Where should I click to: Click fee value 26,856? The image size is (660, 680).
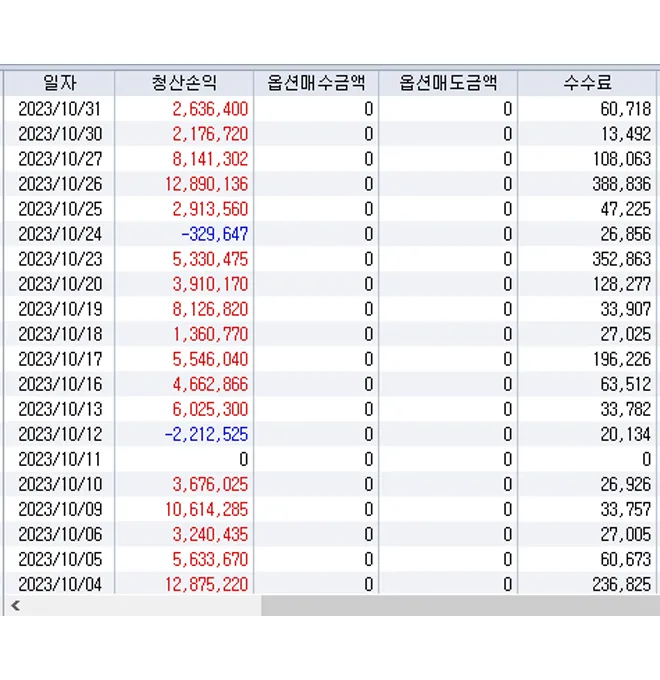tap(626, 234)
